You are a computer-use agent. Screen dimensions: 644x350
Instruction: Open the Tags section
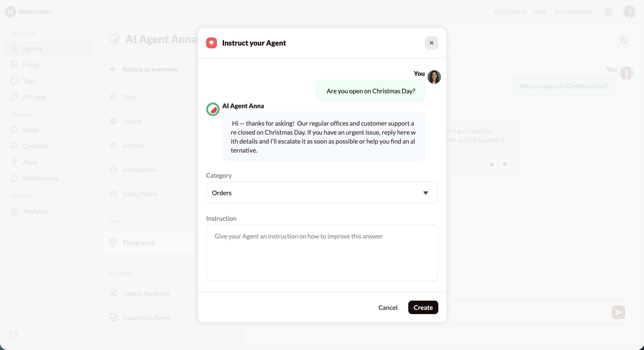click(x=28, y=81)
